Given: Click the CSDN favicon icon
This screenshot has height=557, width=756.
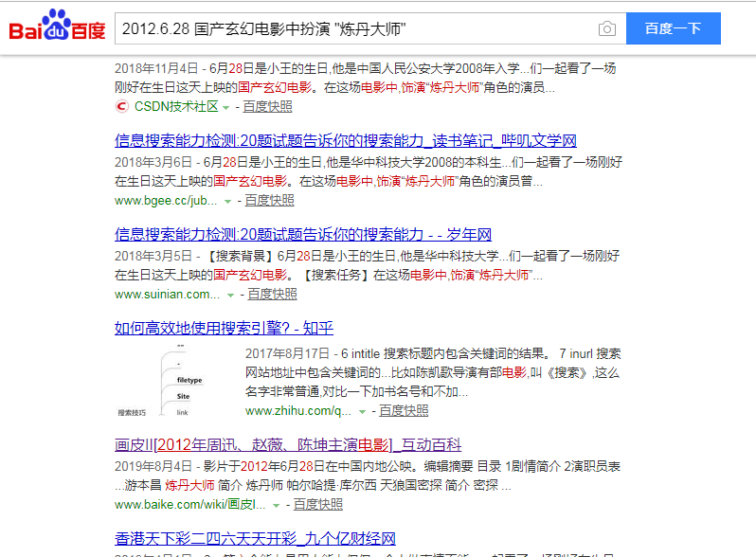Looking at the screenshot, I should point(122,106).
